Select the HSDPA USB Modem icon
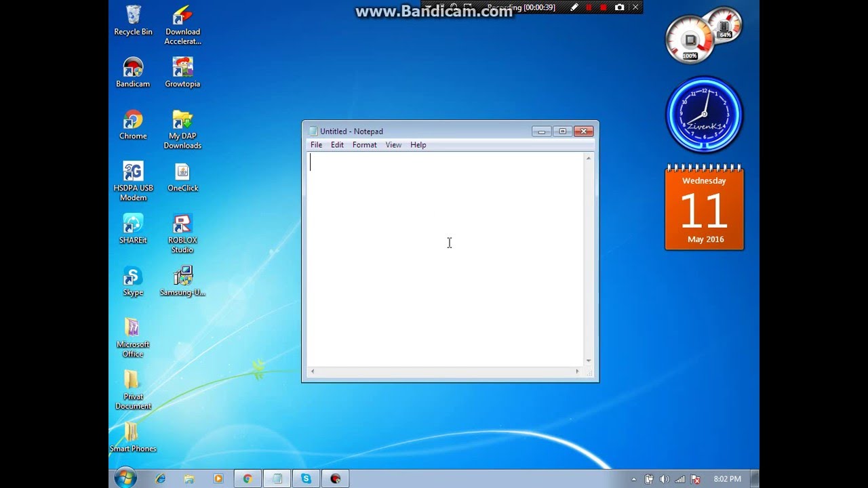The image size is (868, 488). [133, 182]
